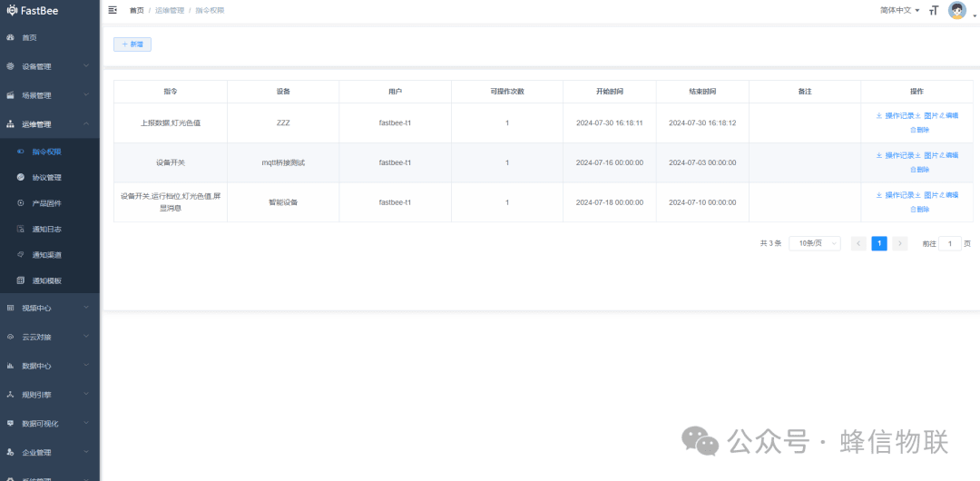980x481 pixels.
Task: Go to the previous page arrow
Action: pos(858,244)
